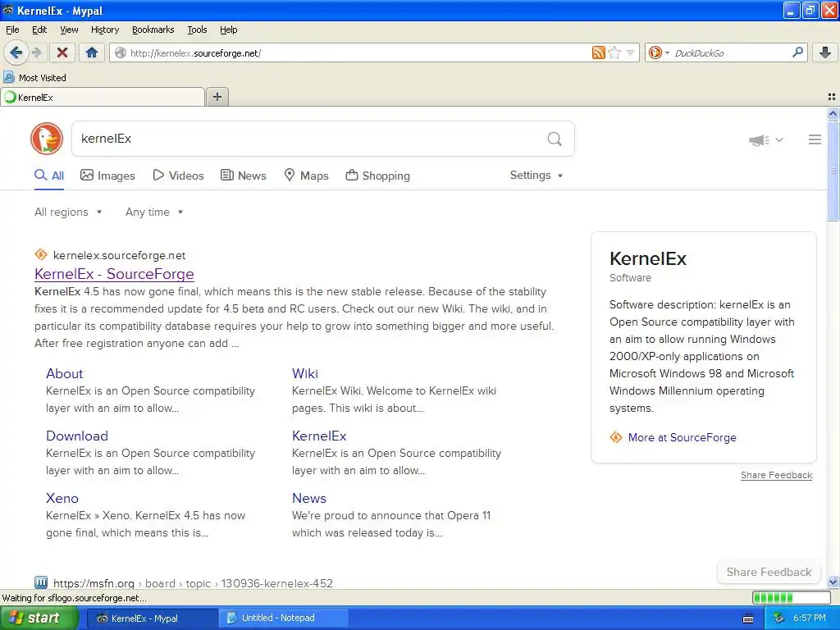Click the kernelex.sourceforge.net result URL
This screenshot has width=840, height=630.
120,256
